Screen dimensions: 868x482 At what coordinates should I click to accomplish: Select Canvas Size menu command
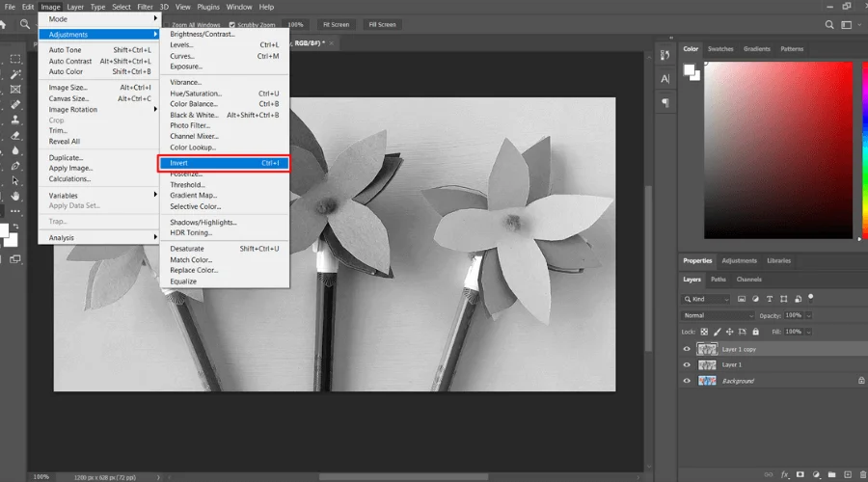point(98,98)
